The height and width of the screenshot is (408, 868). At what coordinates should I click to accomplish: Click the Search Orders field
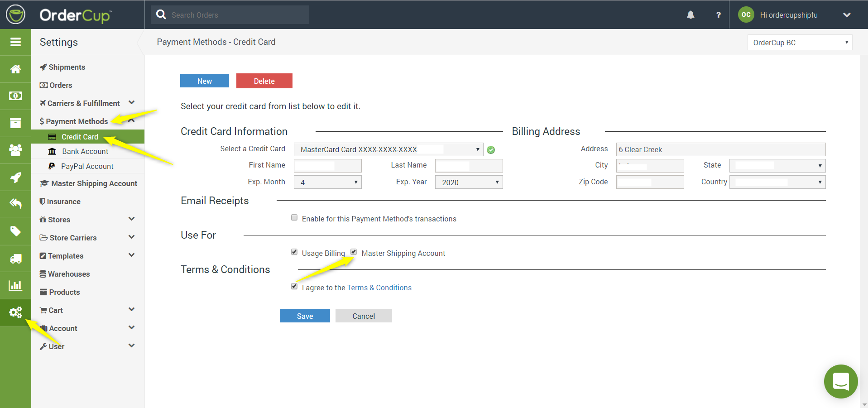pyautogui.click(x=230, y=15)
